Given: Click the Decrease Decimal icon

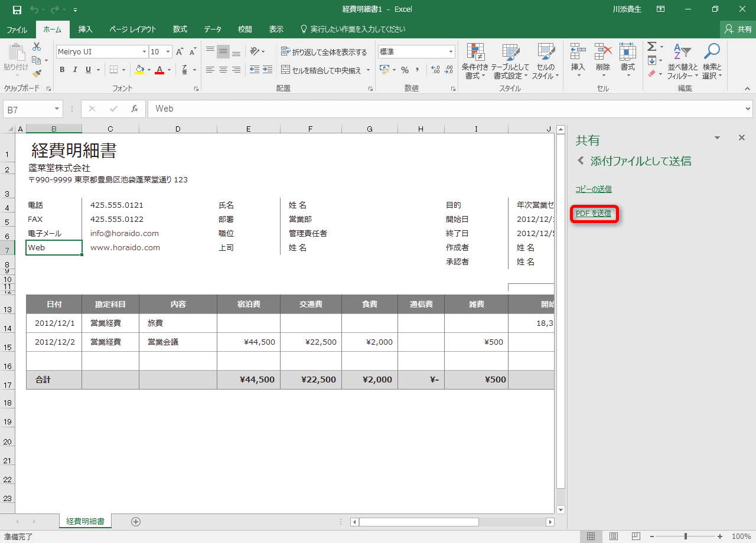Looking at the screenshot, I should 449,70.
